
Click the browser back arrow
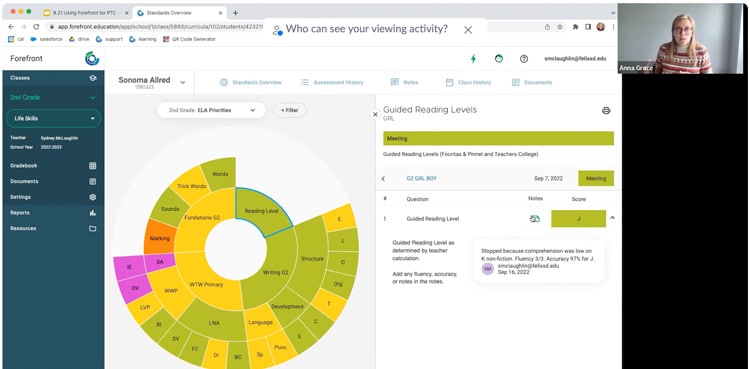[11, 27]
